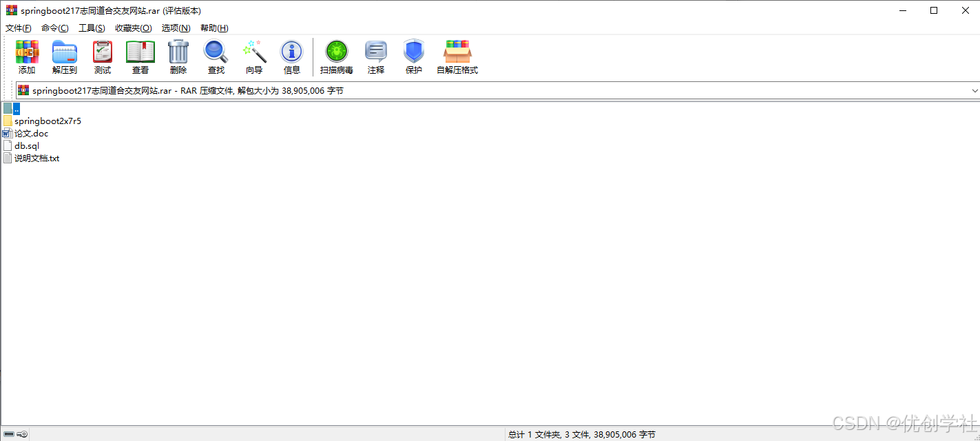Expand the archive path dropdown arrow

tap(974, 90)
